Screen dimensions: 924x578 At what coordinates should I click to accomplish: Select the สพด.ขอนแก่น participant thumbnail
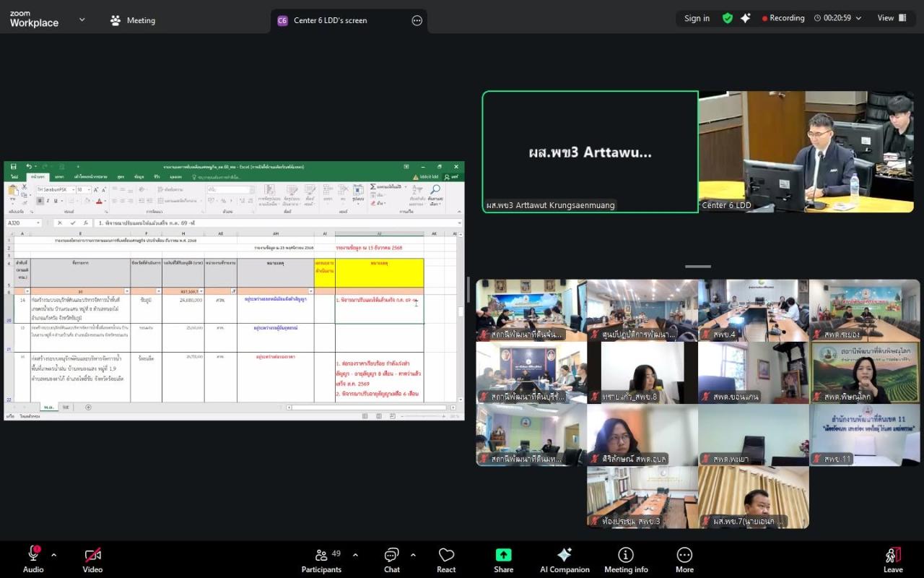click(753, 372)
